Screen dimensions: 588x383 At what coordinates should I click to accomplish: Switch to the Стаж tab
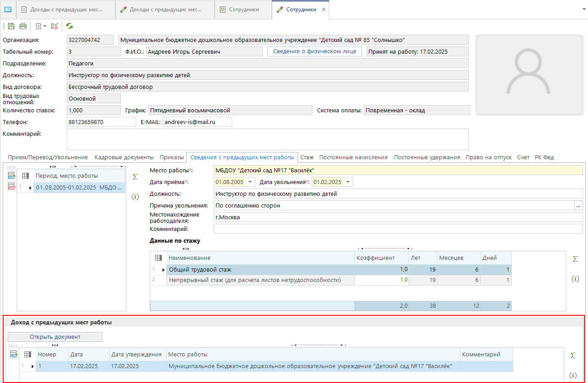pyautogui.click(x=307, y=157)
